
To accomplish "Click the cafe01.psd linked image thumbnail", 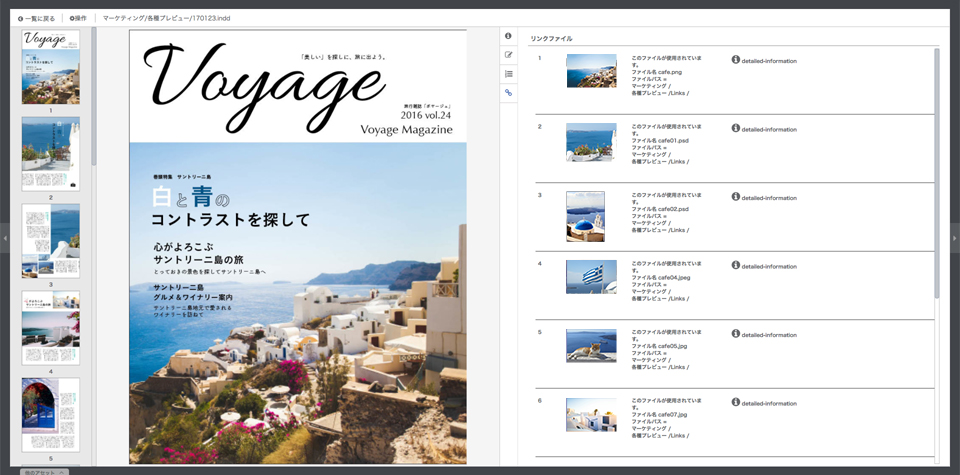I will point(591,142).
